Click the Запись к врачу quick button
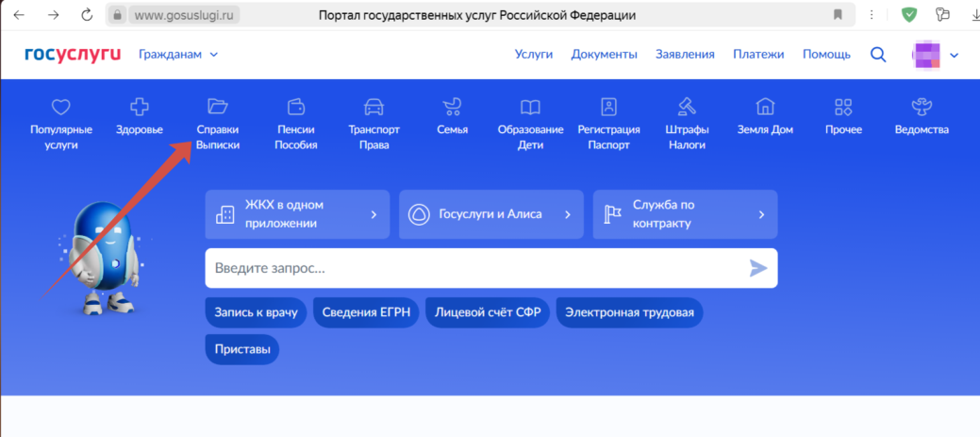 point(256,313)
